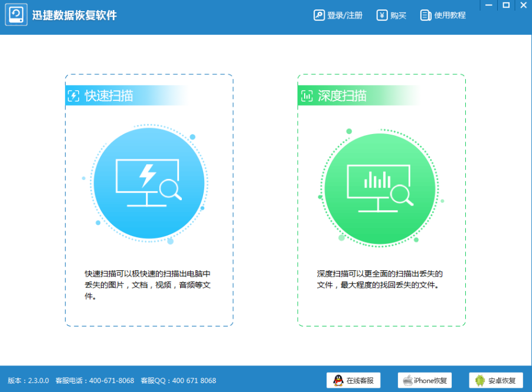This screenshot has height=392, width=532.
Task: Click the lightning icon beside 快速扫描 header
Action: [73, 96]
